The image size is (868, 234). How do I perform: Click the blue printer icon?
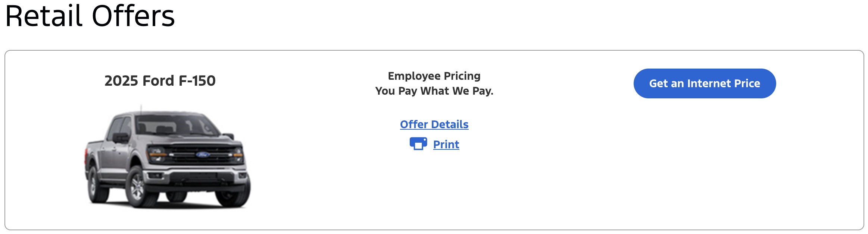click(418, 144)
